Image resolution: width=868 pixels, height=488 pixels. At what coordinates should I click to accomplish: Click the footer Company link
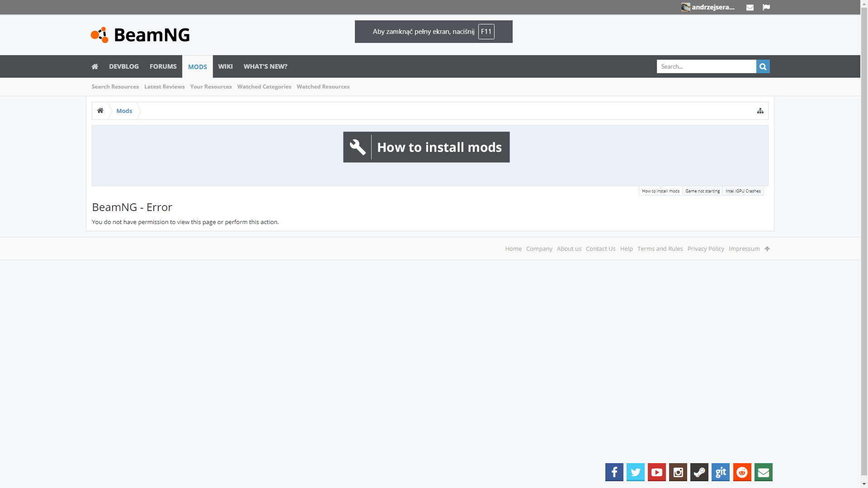point(539,249)
